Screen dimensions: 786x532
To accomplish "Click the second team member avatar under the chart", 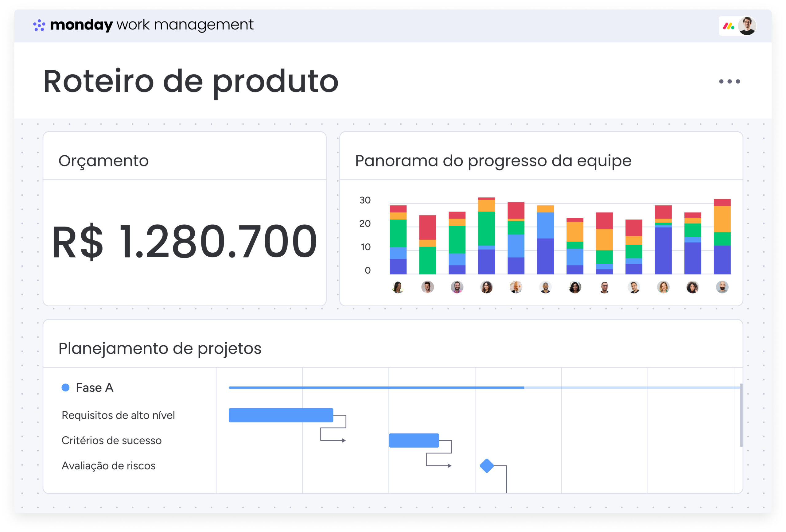I will 427,287.
